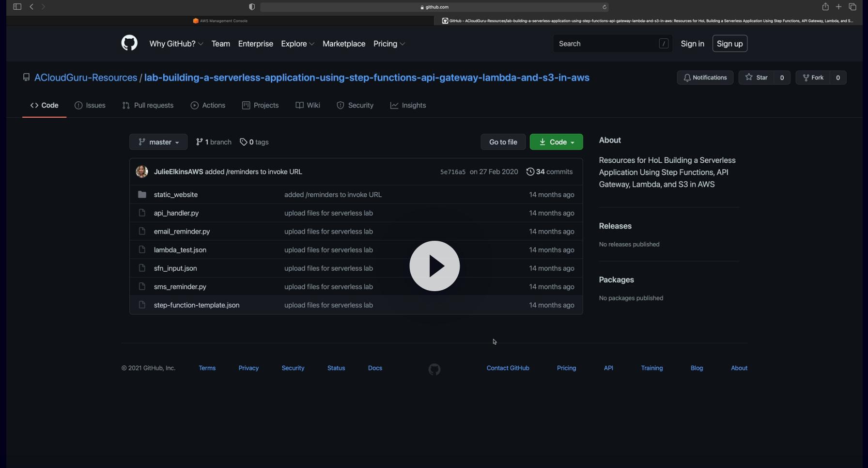
Task: Click JulieElkinsAWS avatar image
Action: click(142, 172)
